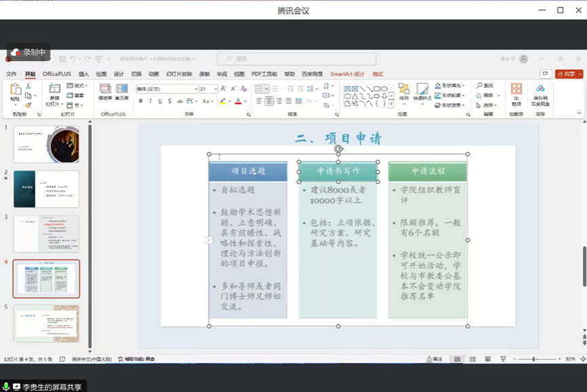Click the zoom slider in status bar
The width and height of the screenshot is (587, 392).
[535, 359]
